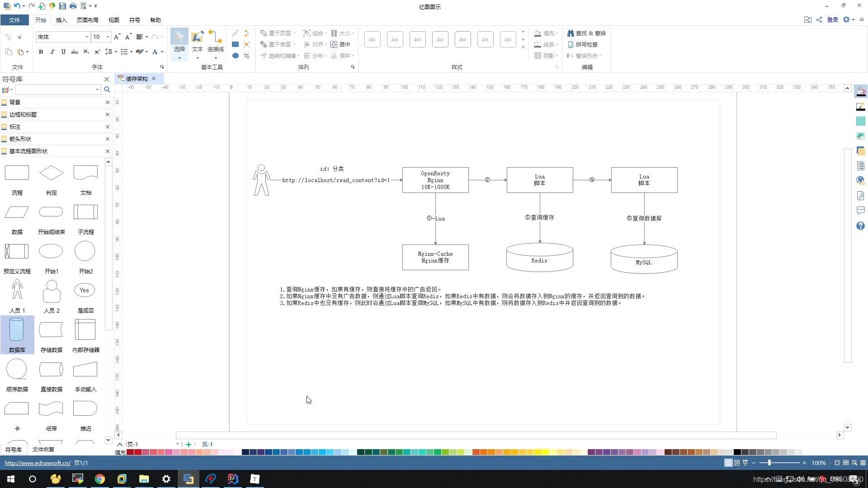Open the 文件 file menu
Screen dimensions: 868x488
pos(14,20)
